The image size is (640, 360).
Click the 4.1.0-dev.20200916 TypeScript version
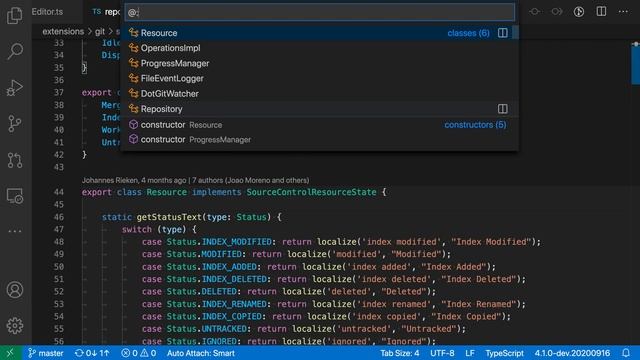coord(572,353)
